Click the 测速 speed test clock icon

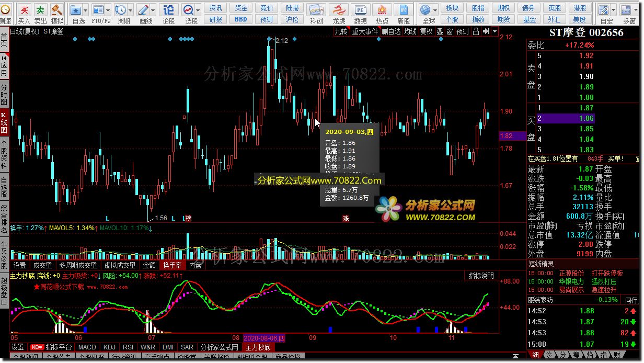tap(5, 10)
